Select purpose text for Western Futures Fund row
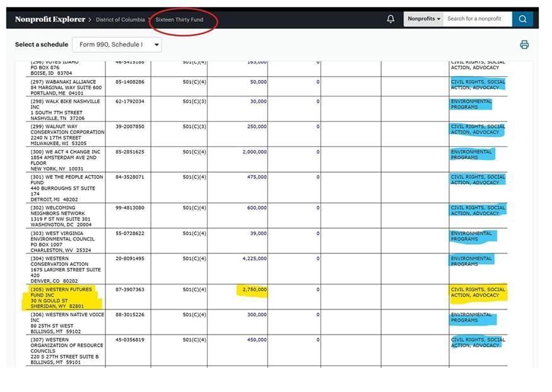 pyautogui.click(x=478, y=292)
